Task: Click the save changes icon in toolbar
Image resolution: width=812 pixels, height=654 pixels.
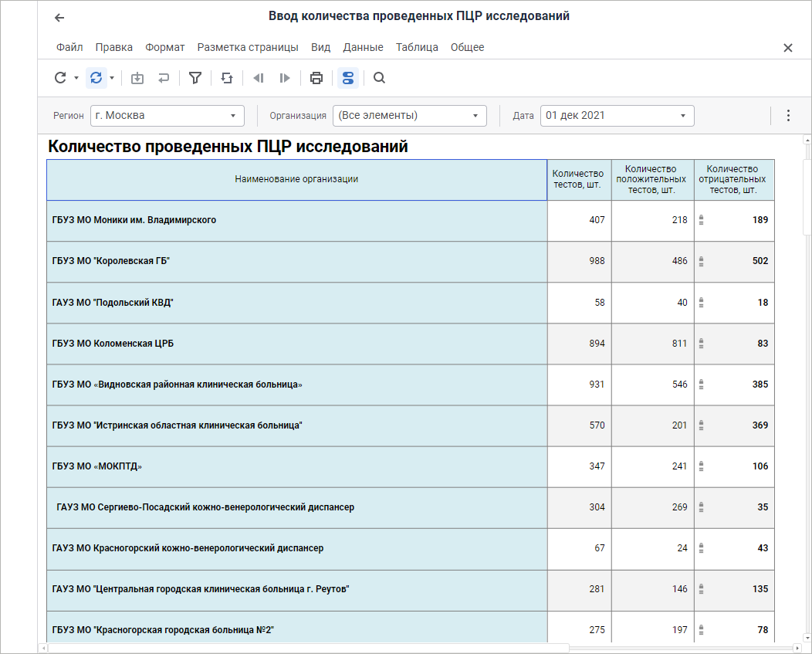Action: coord(137,77)
